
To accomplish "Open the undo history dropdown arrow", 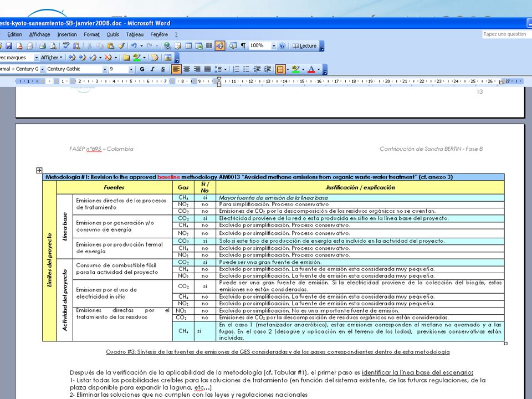I will [x=141, y=46].
